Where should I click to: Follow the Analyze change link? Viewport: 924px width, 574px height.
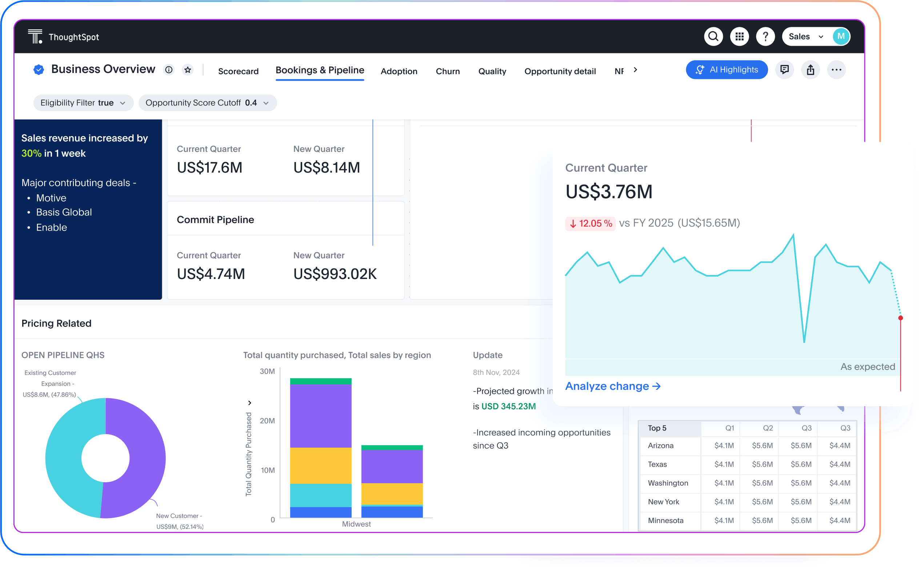pos(612,386)
